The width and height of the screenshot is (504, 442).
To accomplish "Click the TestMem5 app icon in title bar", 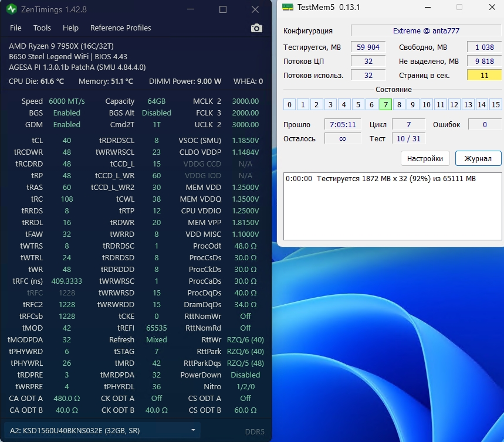I will click(287, 7).
